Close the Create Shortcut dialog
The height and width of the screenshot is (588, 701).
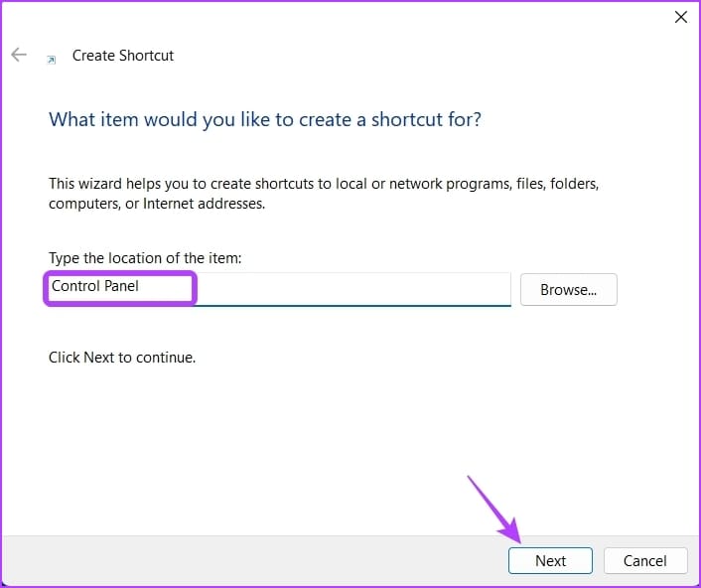coord(680,18)
